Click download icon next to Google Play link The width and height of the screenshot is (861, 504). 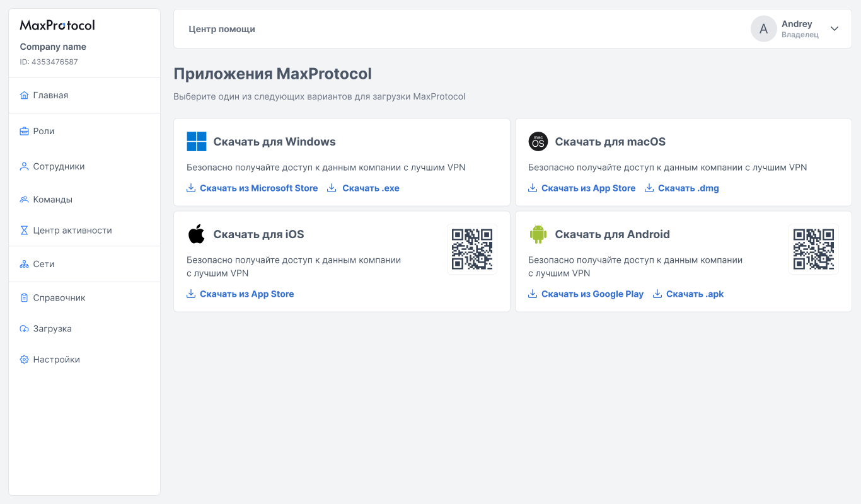click(533, 294)
